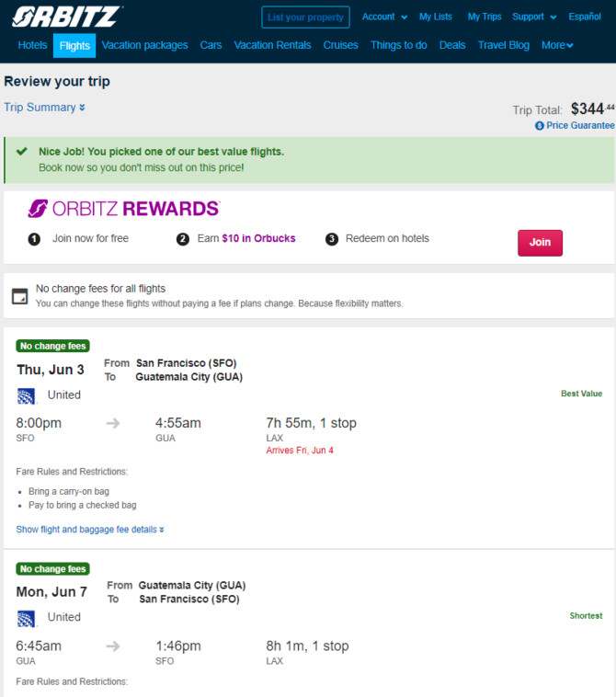Open the Support dropdown menu
Viewport: 616px width, 697px height.
534,17
